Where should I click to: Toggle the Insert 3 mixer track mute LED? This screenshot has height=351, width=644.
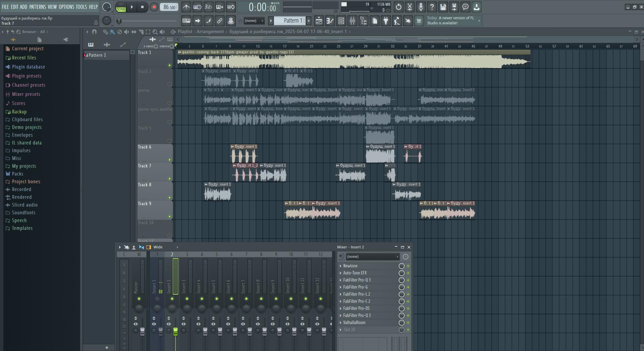coord(187,299)
